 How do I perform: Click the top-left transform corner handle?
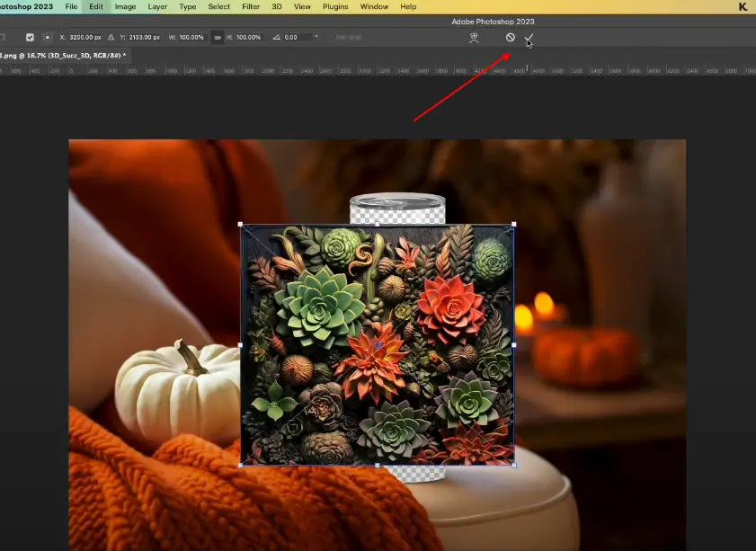point(240,225)
